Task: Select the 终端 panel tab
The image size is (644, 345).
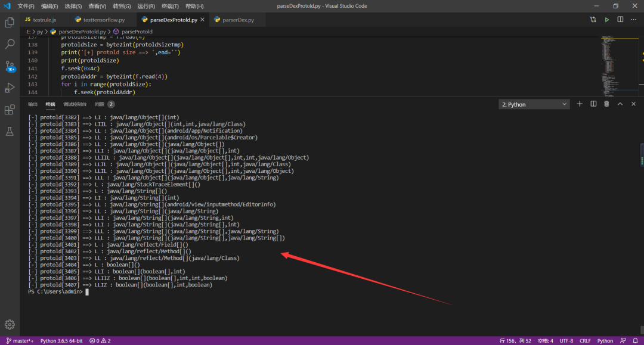Action: 50,104
